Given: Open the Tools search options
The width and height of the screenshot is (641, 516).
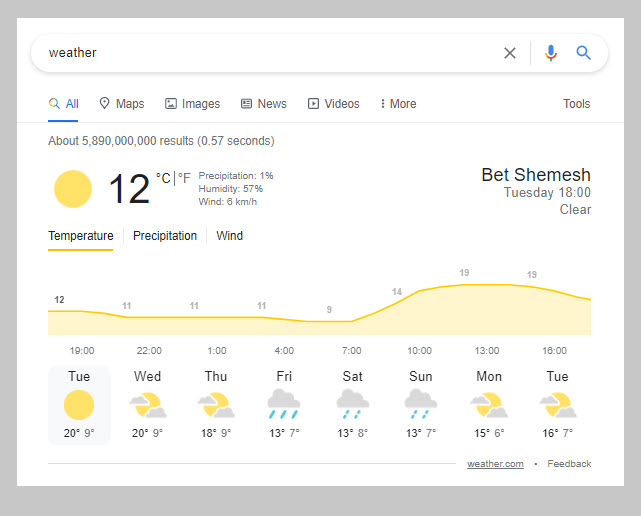Looking at the screenshot, I should [577, 104].
